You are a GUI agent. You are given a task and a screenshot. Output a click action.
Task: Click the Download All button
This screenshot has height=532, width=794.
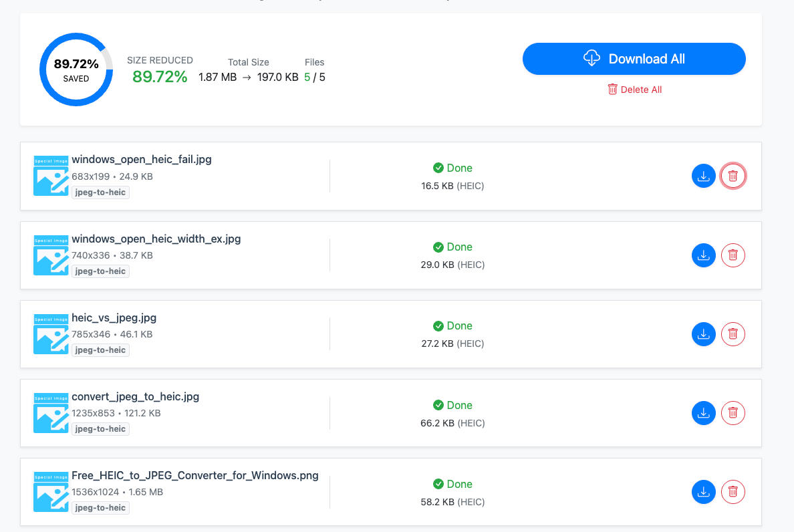[634, 59]
